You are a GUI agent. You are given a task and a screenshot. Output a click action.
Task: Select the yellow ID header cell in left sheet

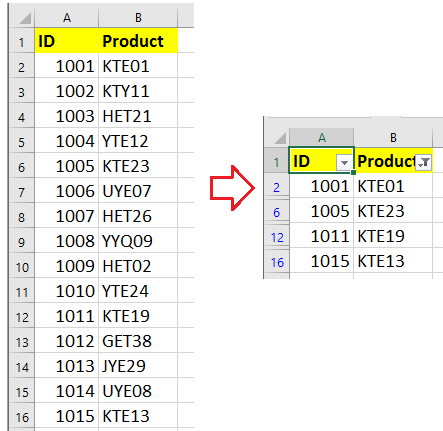tap(67, 41)
